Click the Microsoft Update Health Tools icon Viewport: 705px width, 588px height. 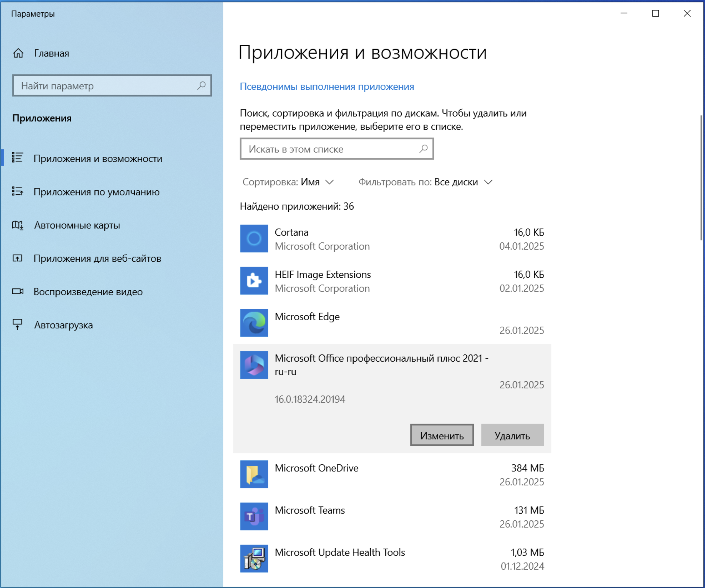254,558
